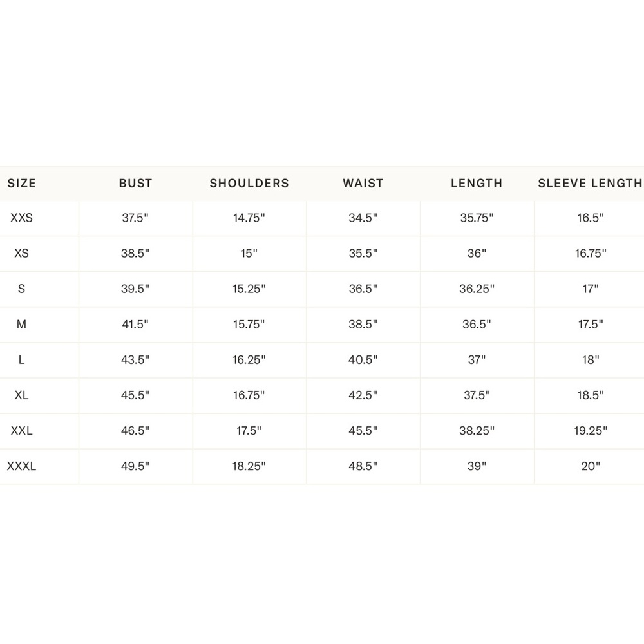Screen dimensions: 644x644
Task: Select the XXS size row label
Action: (21, 218)
